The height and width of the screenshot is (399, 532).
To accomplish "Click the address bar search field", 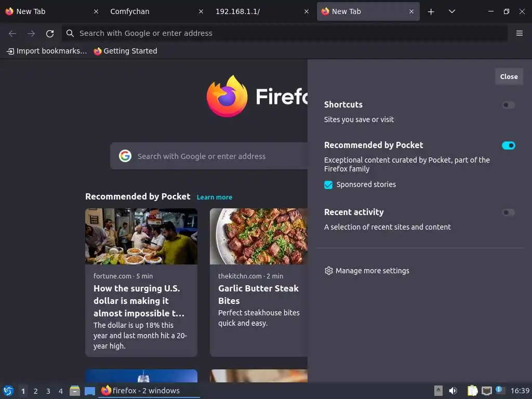I will 284,33.
